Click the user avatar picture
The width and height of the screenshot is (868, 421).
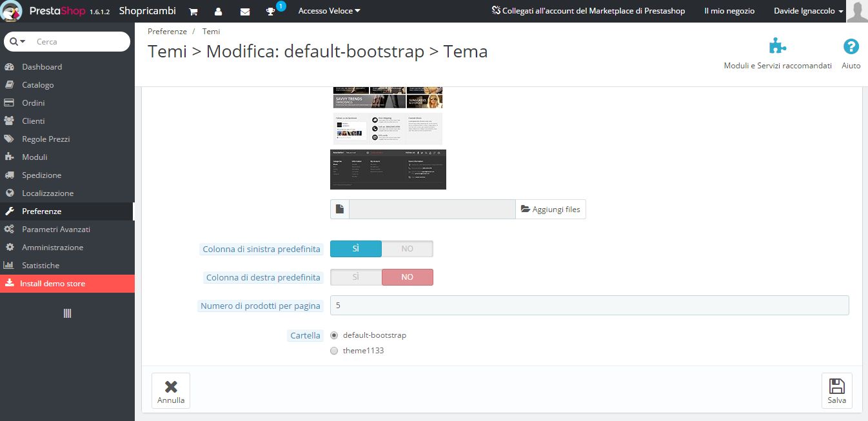tap(857, 12)
